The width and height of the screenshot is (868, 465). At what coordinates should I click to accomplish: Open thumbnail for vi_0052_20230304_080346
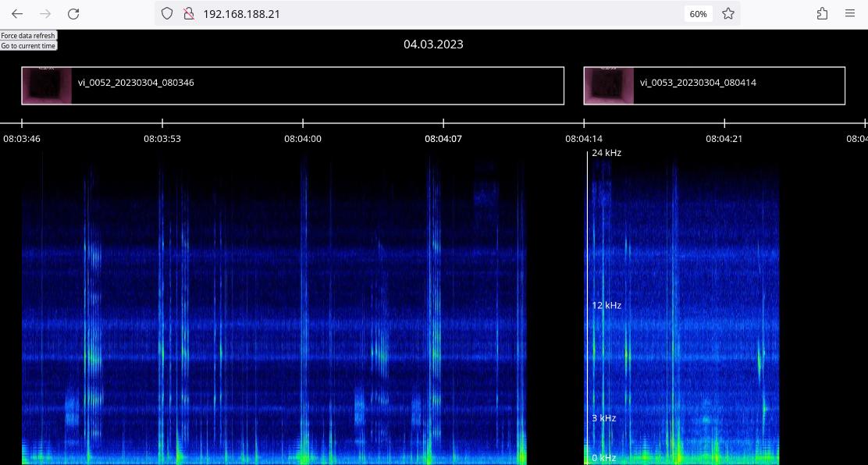click(x=47, y=86)
